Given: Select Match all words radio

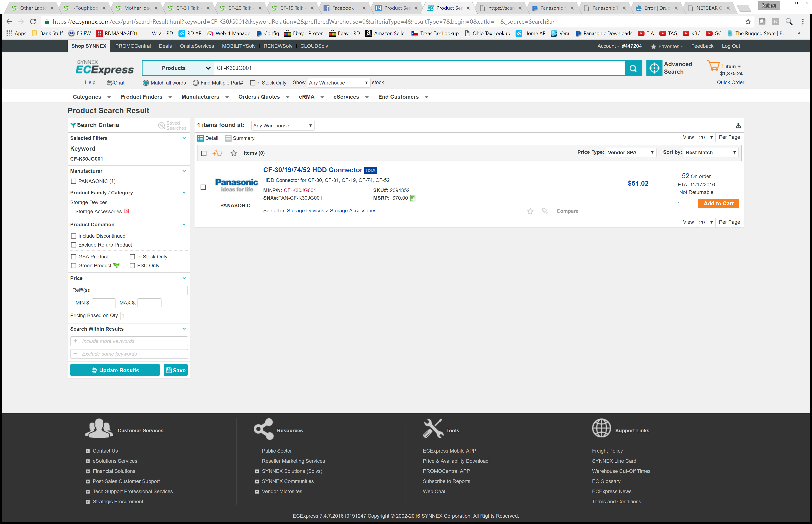Looking at the screenshot, I should click(146, 83).
